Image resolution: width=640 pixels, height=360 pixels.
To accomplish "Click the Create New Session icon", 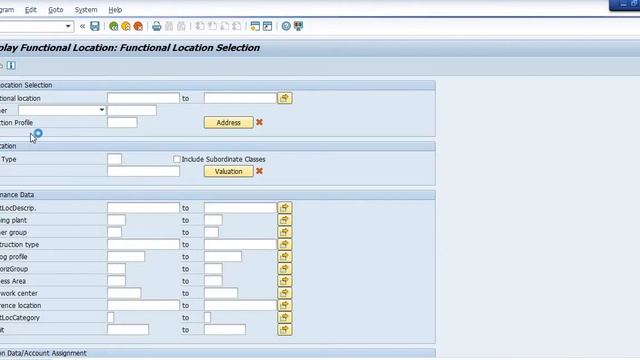I will pyautogui.click(x=255, y=27).
